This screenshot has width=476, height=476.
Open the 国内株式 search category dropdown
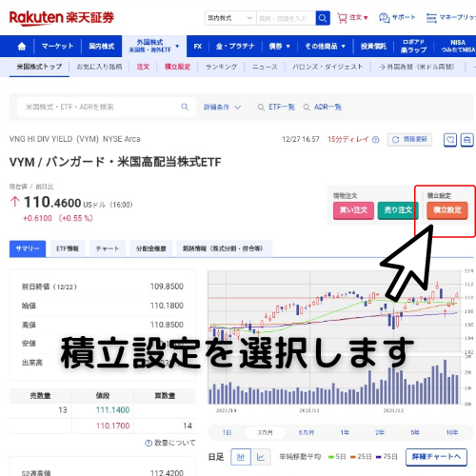[x=230, y=18]
